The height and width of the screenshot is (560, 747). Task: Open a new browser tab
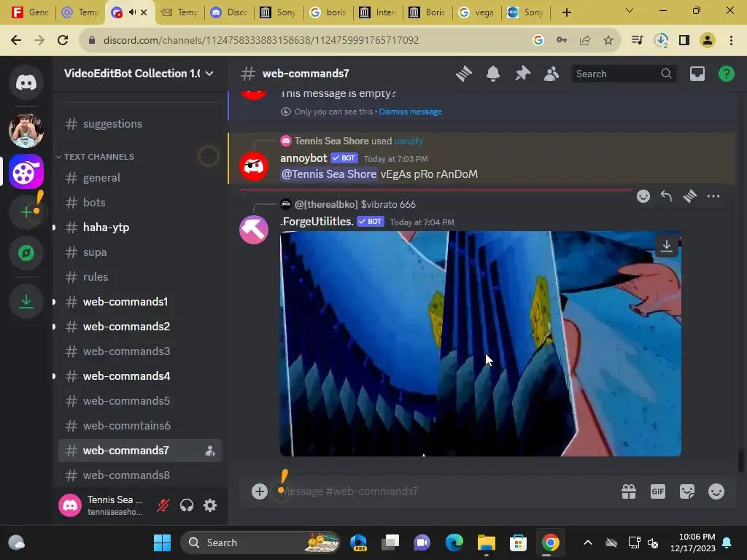click(x=566, y=12)
